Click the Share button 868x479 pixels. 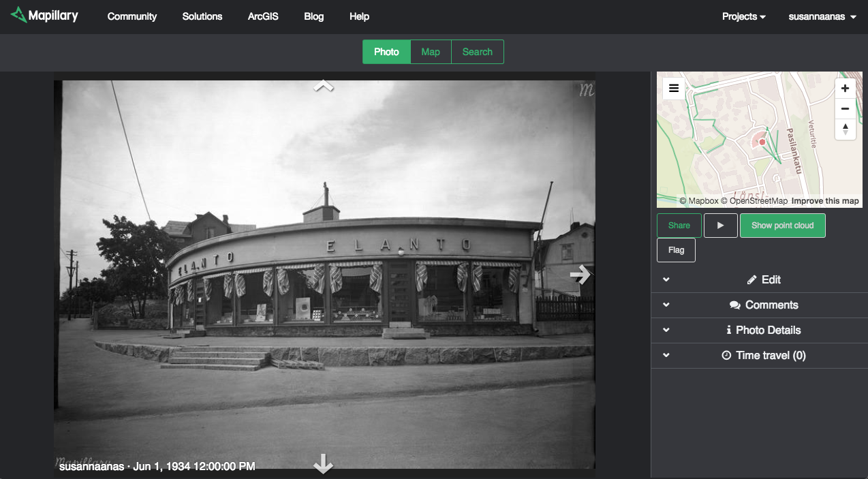click(x=679, y=226)
